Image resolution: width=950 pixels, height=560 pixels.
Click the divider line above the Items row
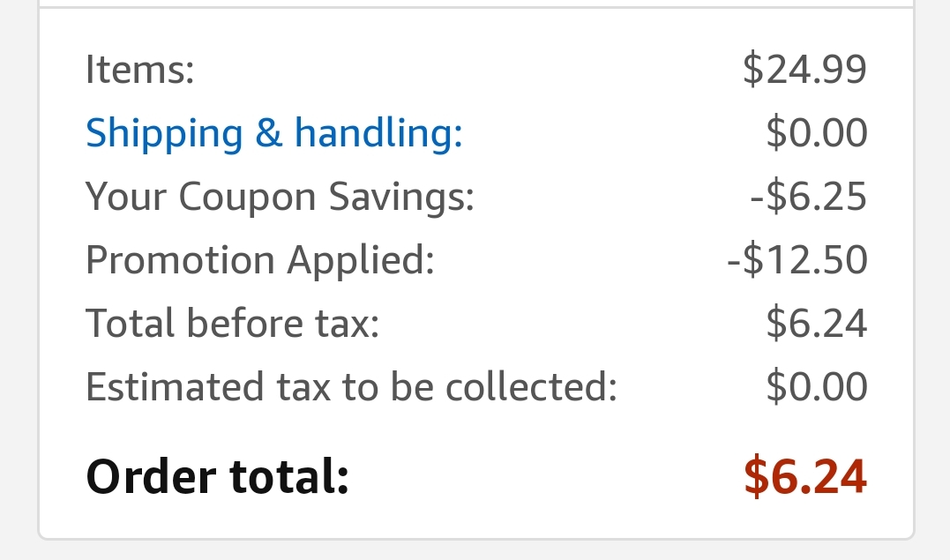(x=476, y=8)
